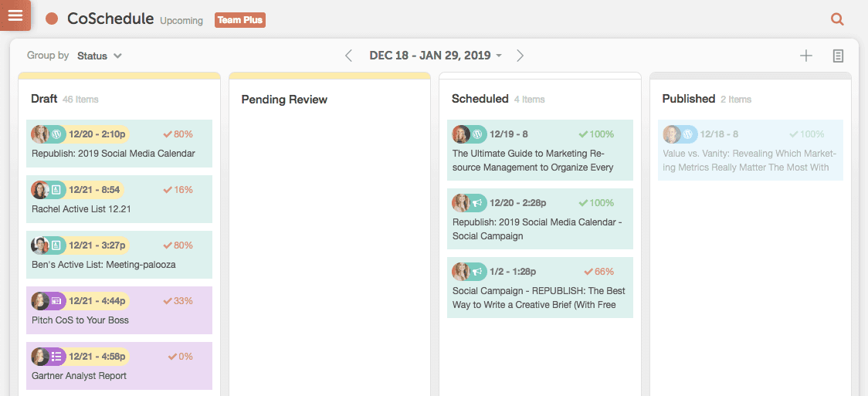The image size is (868, 396).
Task: Click the orange calendar color dot
Action: pyautogui.click(x=52, y=19)
